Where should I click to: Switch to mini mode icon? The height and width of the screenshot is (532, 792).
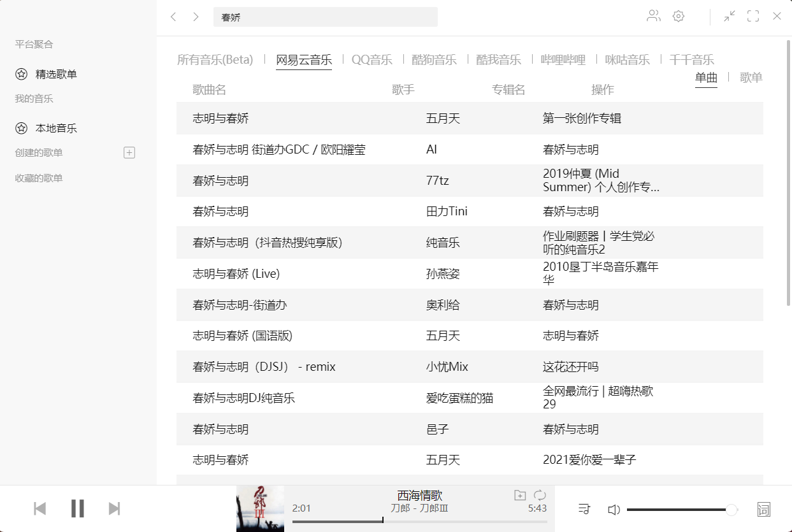pyautogui.click(x=730, y=16)
